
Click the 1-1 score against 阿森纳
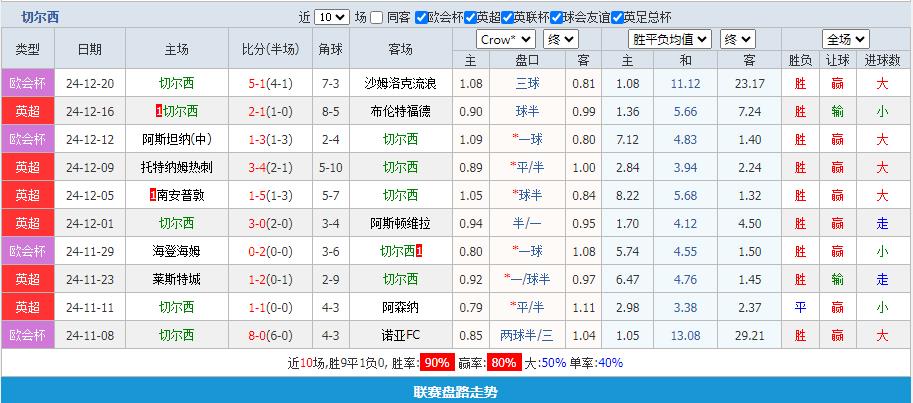tap(257, 307)
